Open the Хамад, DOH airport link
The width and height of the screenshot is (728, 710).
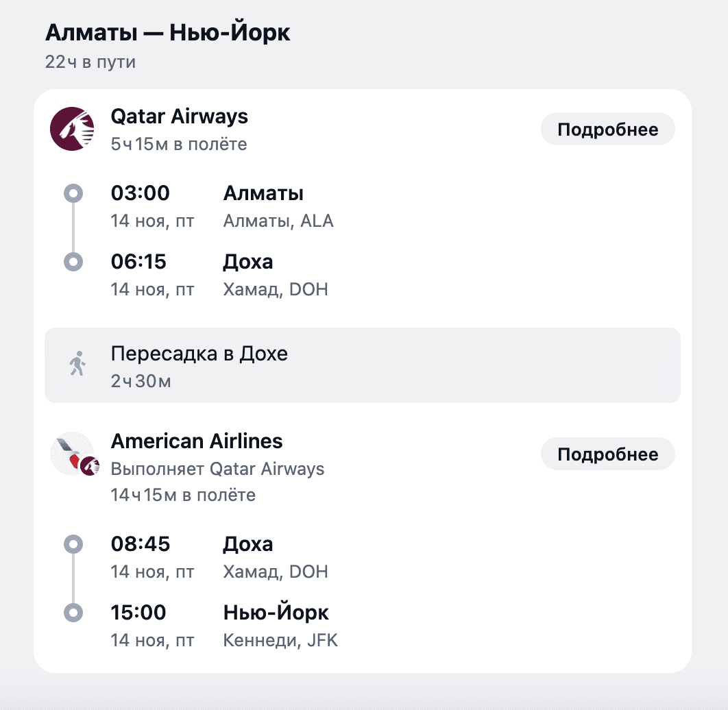(x=275, y=289)
